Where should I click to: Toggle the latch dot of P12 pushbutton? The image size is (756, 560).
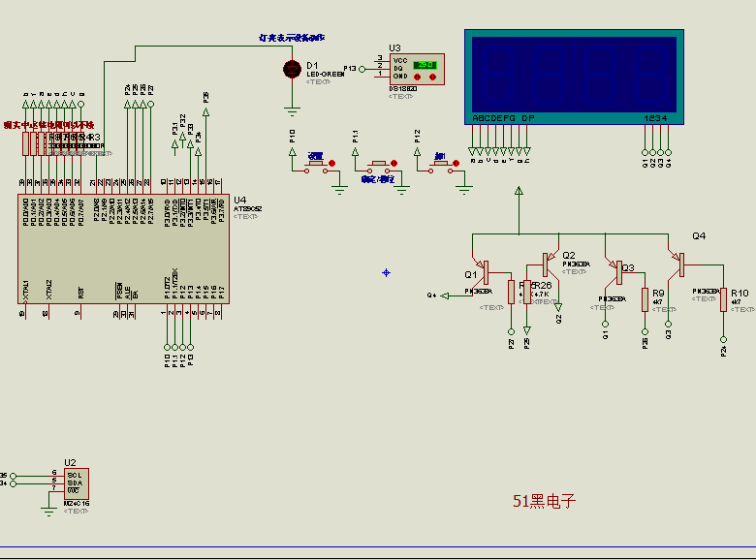click(x=457, y=164)
